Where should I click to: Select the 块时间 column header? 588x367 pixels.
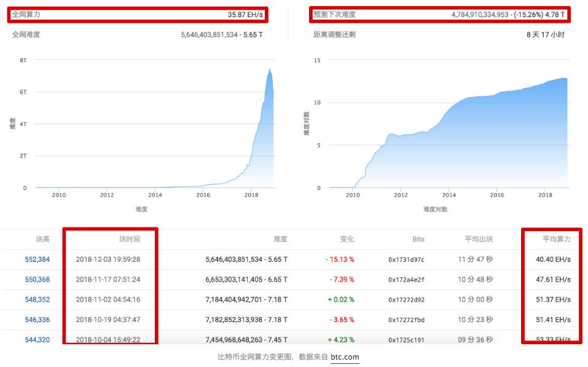130,239
